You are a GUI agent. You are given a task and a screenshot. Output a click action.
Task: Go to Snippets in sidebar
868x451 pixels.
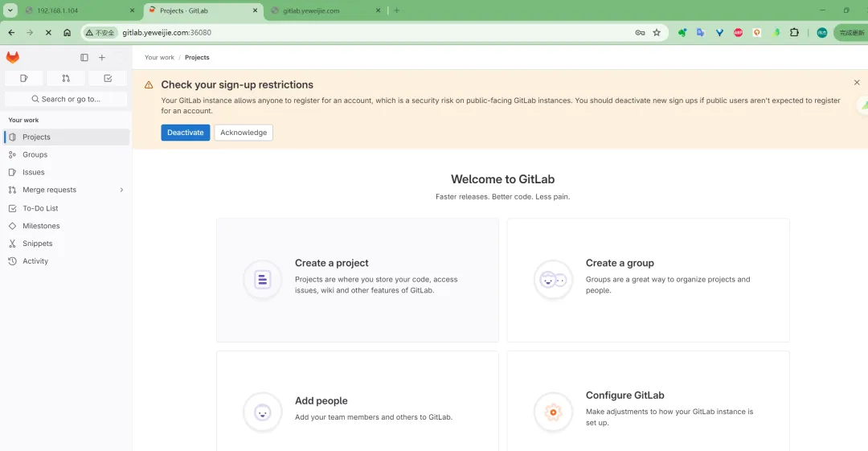pyautogui.click(x=37, y=244)
